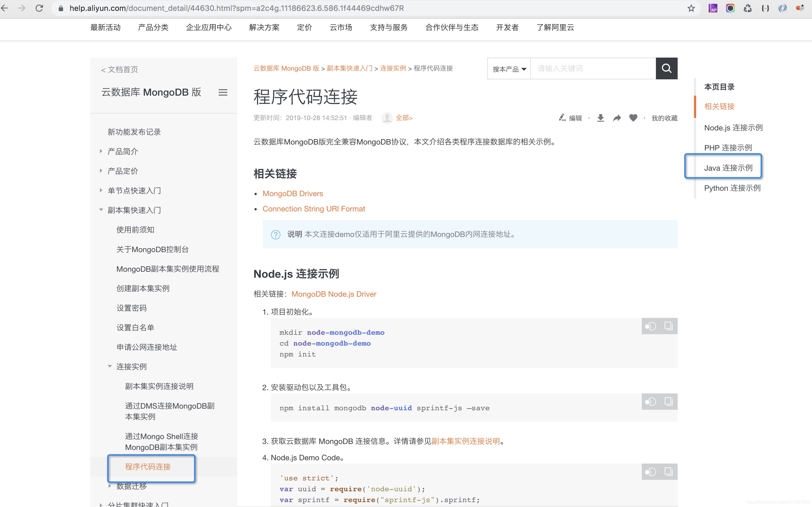Expand the 产品定价 tree node
This screenshot has height=507, width=812.
point(101,171)
